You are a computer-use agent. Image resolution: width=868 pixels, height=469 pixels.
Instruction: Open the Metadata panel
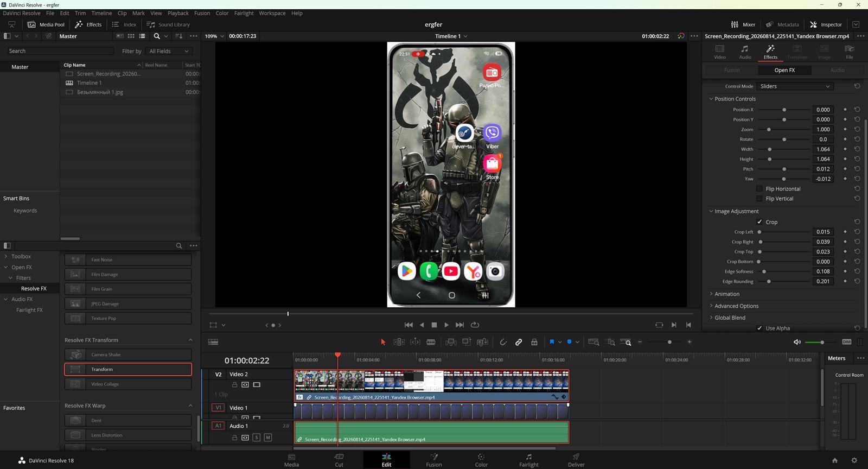click(782, 24)
